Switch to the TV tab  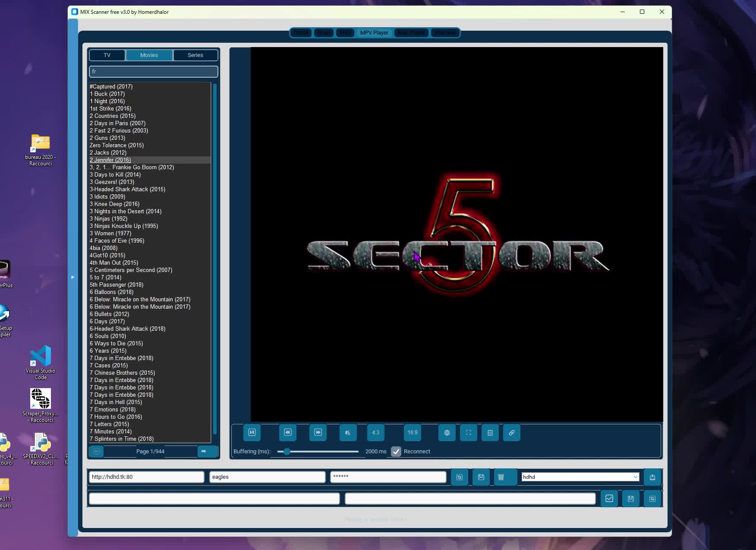tap(107, 55)
